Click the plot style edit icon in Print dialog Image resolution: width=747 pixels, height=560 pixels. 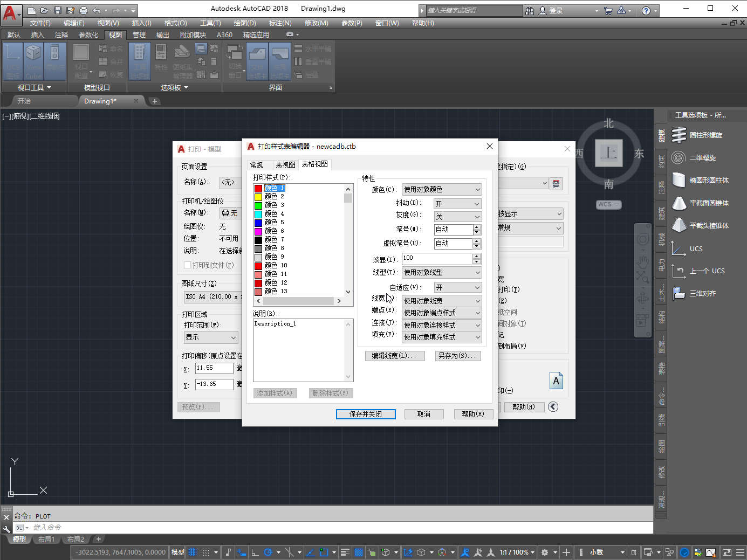pos(556,184)
